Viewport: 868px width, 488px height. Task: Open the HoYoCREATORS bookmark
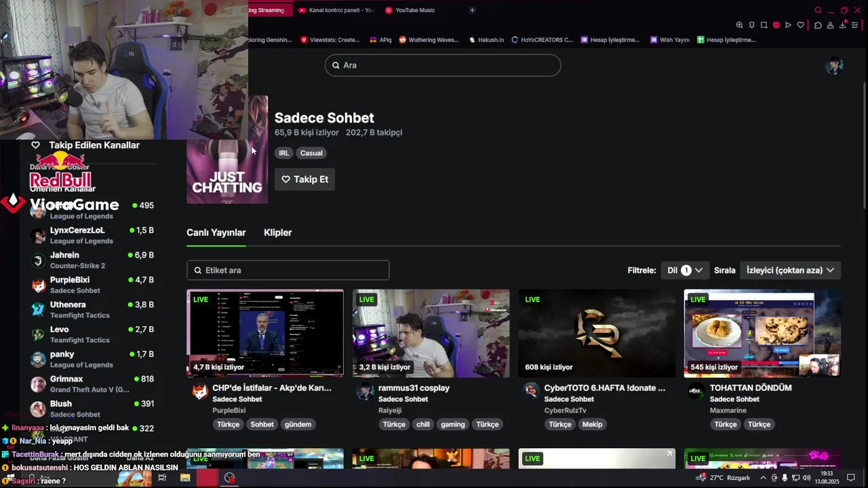[542, 40]
